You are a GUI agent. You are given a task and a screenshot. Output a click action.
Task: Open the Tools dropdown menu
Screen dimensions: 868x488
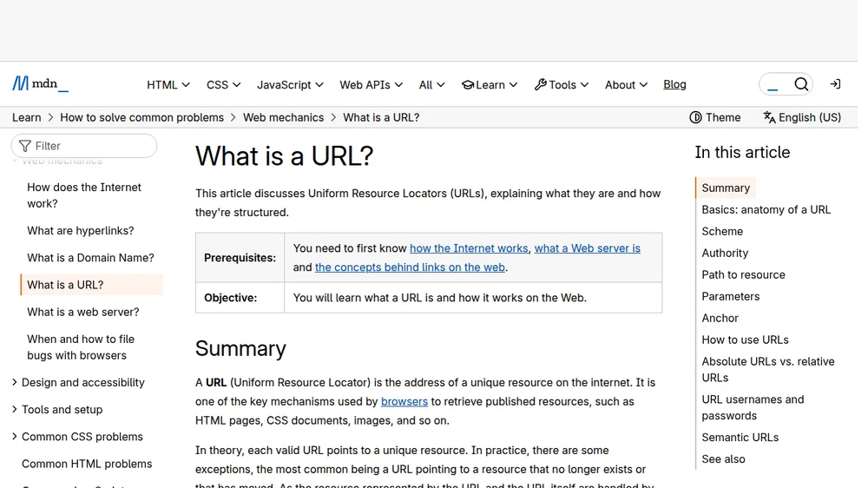(x=562, y=85)
